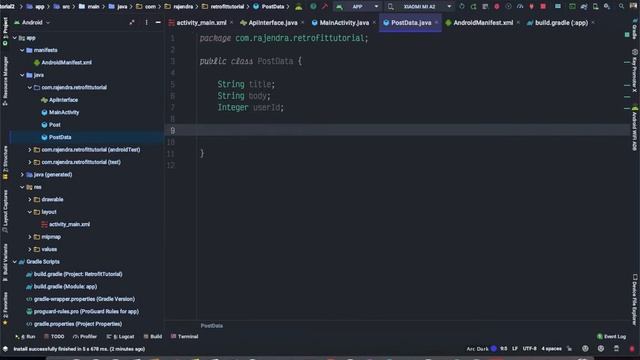Viewport: 640px width, 360px height.
Task: Open the Android project view dropdown
Action: pyautogui.click(x=32, y=22)
